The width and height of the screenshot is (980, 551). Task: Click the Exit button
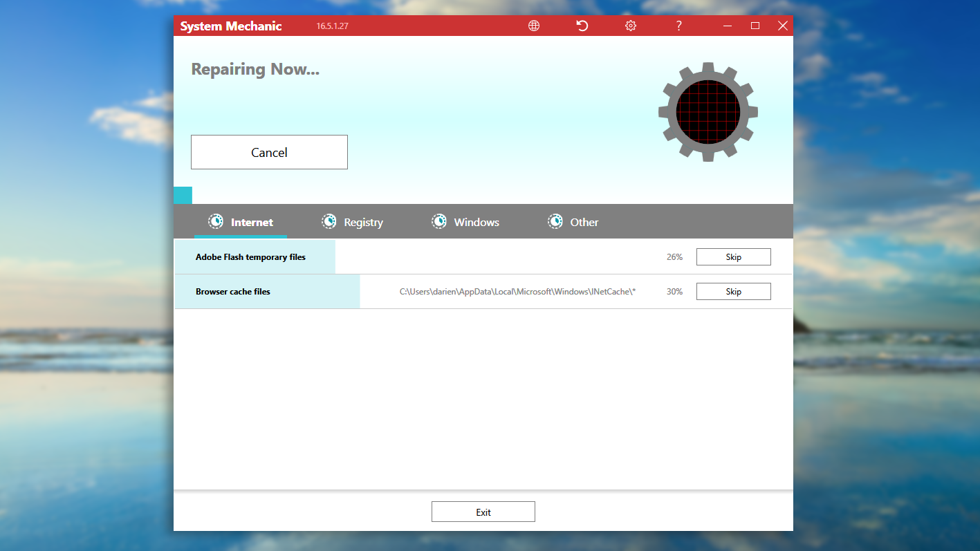coord(483,512)
